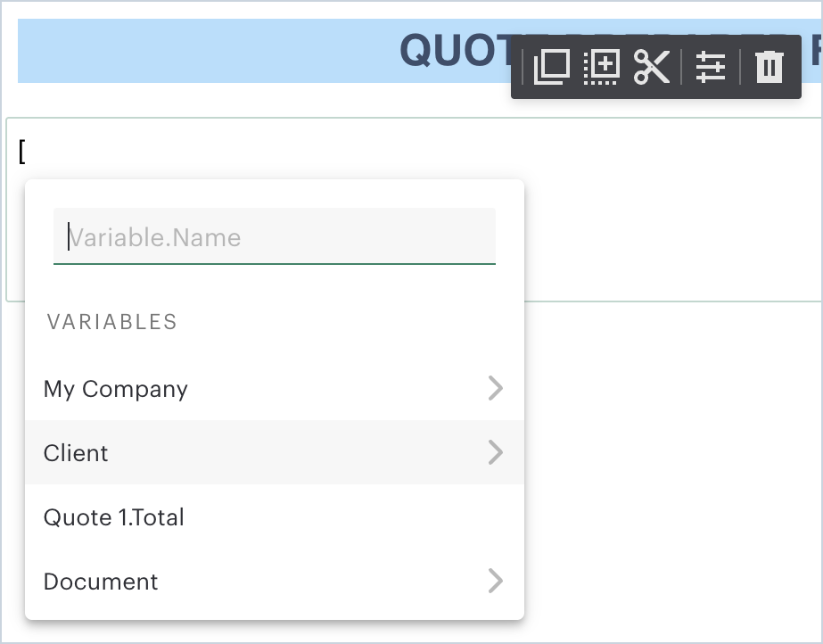
Task: Expand the Client chevron arrow
Action: click(x=496, y=452)
